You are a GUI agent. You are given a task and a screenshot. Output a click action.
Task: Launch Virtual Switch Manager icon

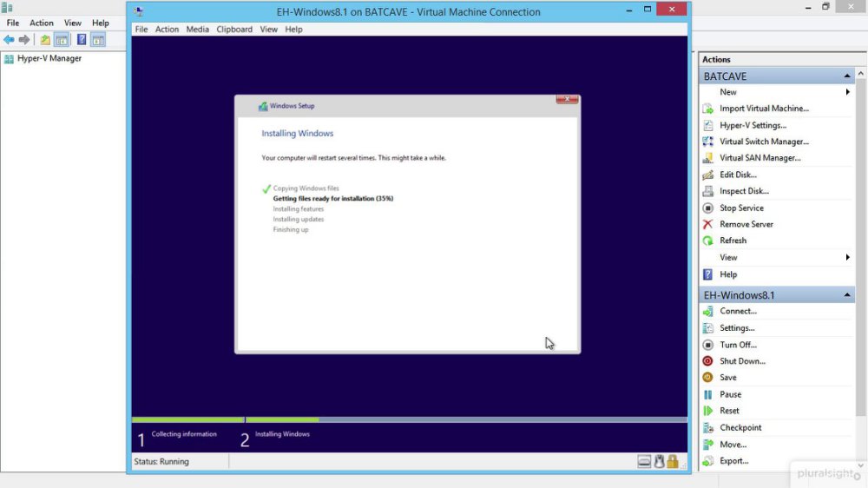pyautogui.click(x=707, y=142)
